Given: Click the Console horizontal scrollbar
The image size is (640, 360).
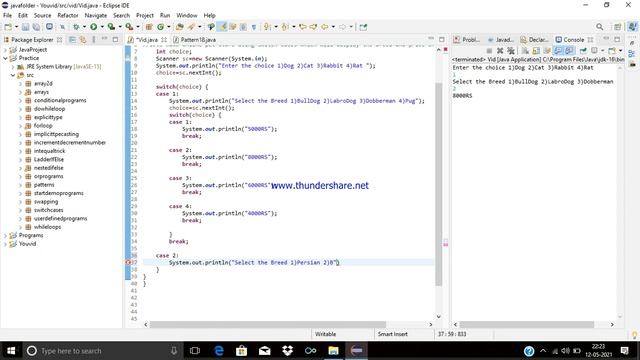Looking at the screenshot, I should click(x=527, y=324).
